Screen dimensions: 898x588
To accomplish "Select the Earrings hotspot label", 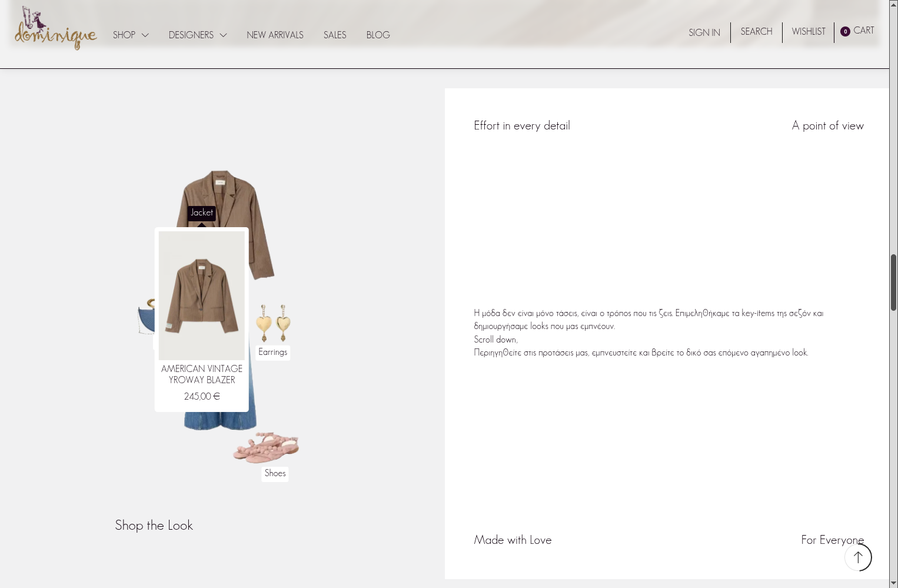I will click(273, 353).
